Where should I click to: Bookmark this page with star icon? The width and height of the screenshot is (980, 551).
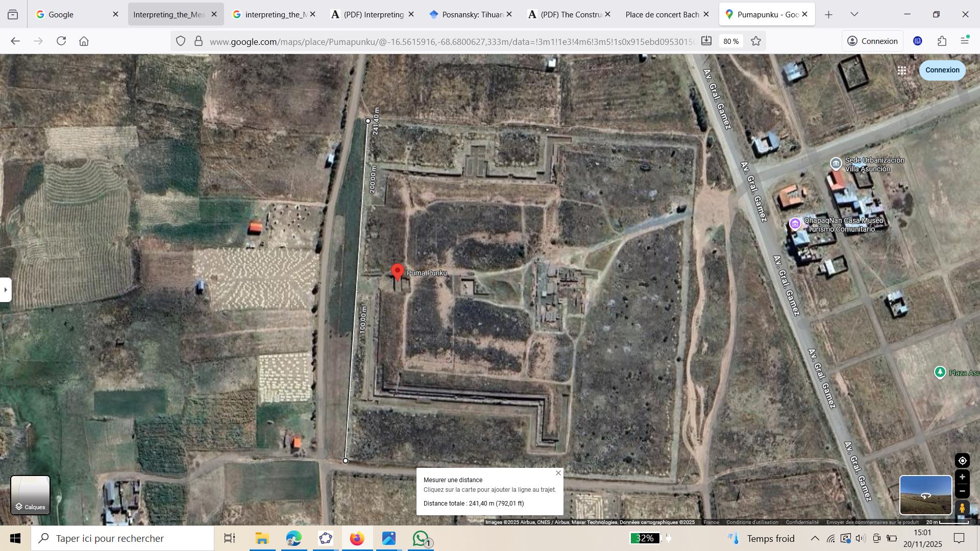[756, 41]
